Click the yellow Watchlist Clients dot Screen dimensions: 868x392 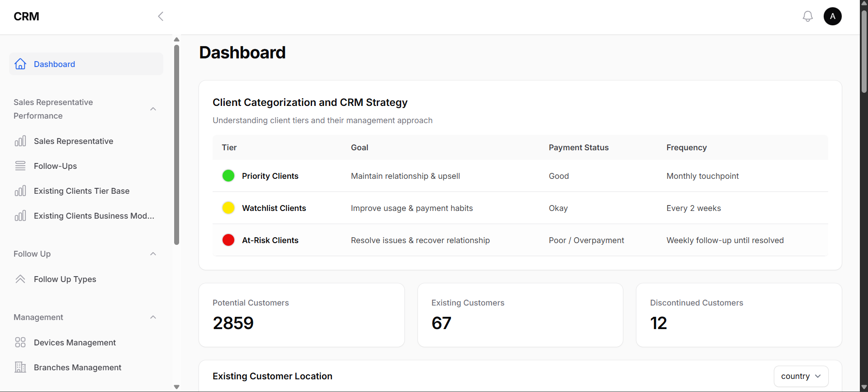click(228, 208)
